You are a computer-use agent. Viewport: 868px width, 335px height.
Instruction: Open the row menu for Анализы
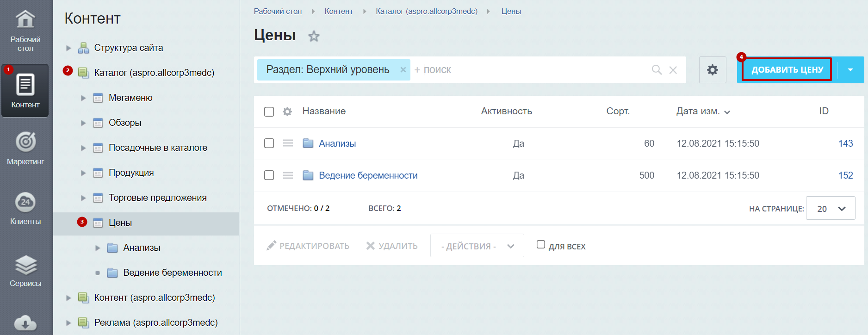point(288,143)
